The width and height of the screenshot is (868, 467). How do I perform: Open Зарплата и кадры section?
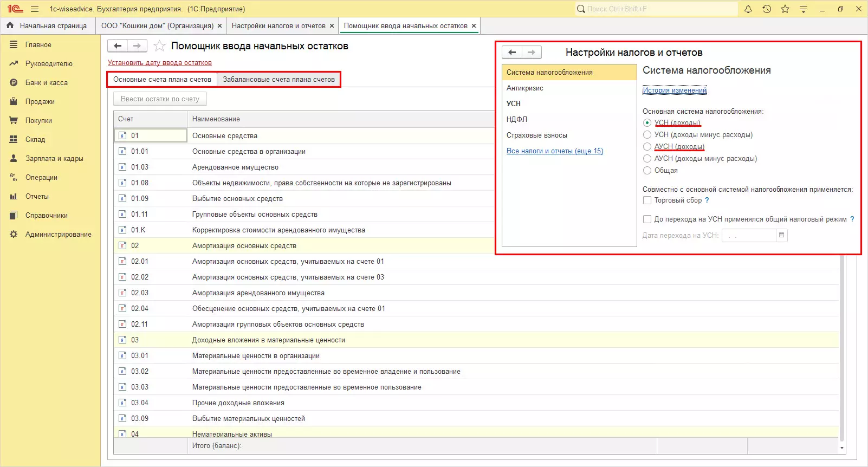[x=54, y=158]
